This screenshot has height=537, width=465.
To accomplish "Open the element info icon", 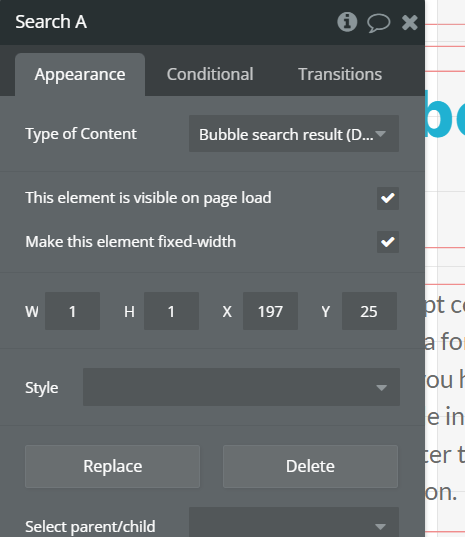I will (x=347, y=22).
